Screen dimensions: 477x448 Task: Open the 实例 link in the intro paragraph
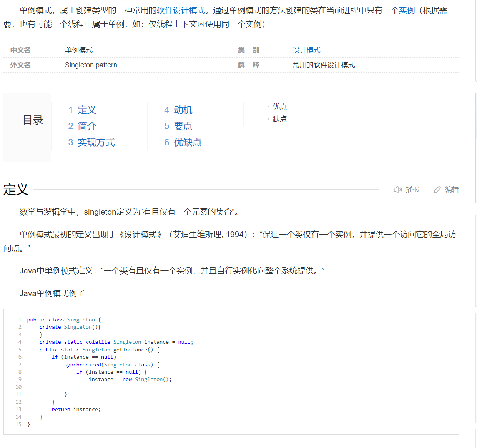click(407, 10)
